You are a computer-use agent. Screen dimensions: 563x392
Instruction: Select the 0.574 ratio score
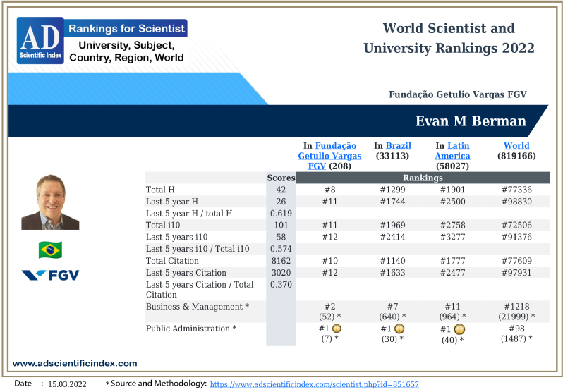(x=281, y=249)
